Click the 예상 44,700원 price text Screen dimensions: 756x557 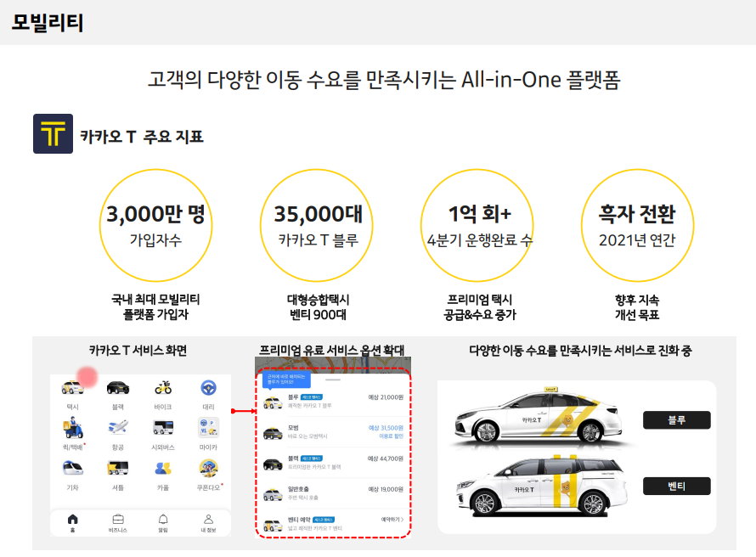pyautogui.click(x=386, y=459)
